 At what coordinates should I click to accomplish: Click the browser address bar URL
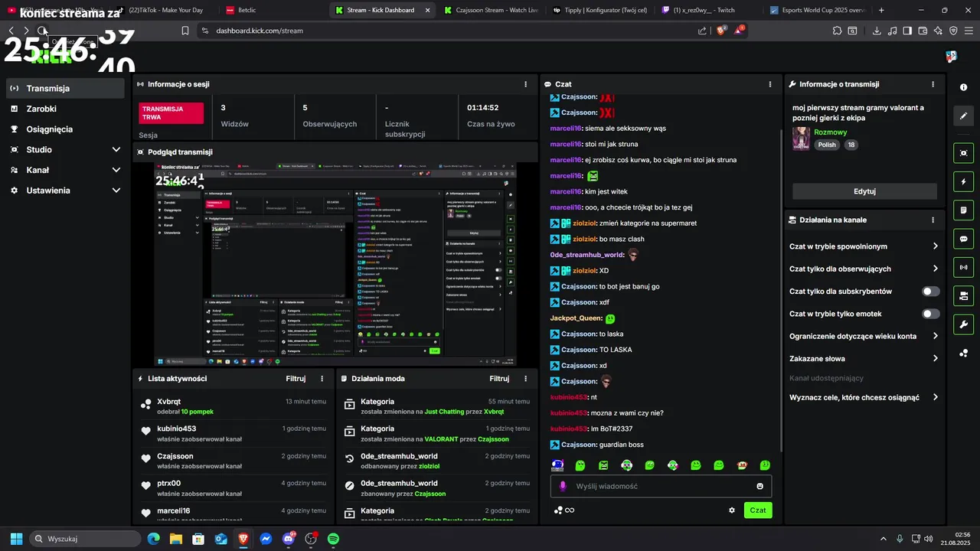click(260, 31)
